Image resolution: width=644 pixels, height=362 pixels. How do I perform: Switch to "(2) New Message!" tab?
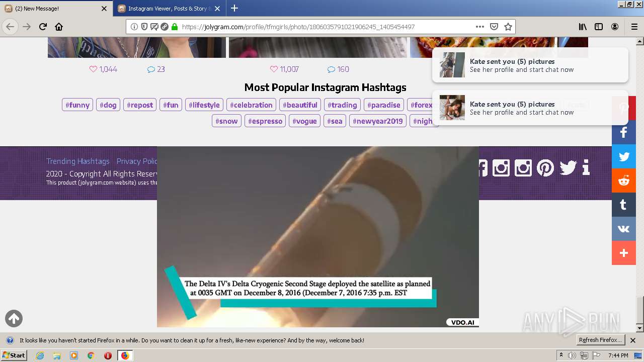coord(56,9)
